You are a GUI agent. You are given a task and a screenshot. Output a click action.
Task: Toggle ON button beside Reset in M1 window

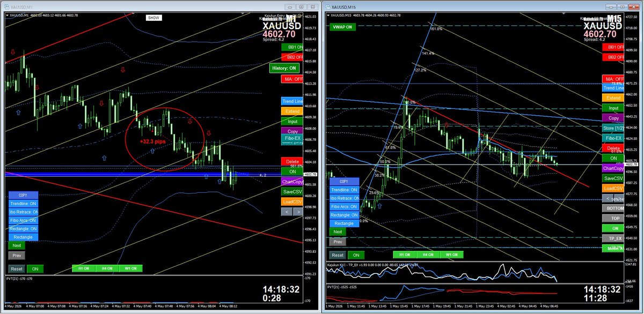click(x=35, y=268)
